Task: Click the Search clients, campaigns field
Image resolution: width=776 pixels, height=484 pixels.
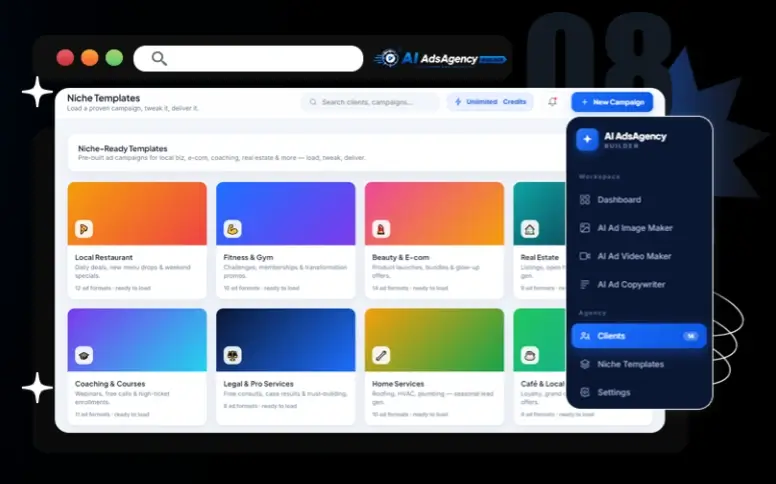Action: click(370, 102)
